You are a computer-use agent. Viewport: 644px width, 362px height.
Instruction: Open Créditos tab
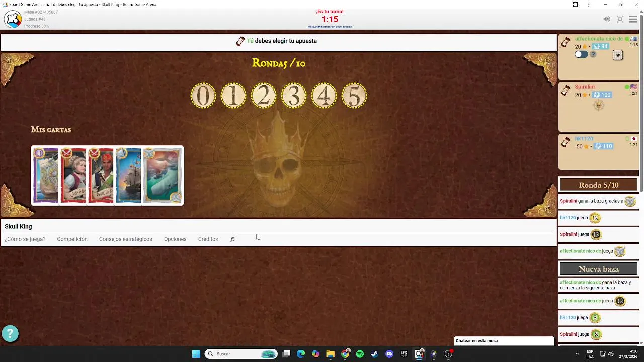tap(208, 239)
